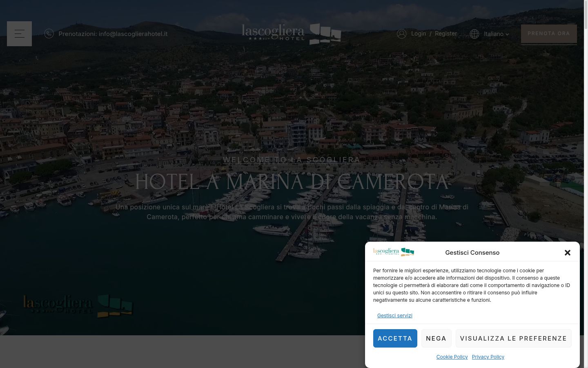Click the 'Gestisci Consenso' dialog title
The height and width of the screenshot is (368, 588).
tap(472, 253)
